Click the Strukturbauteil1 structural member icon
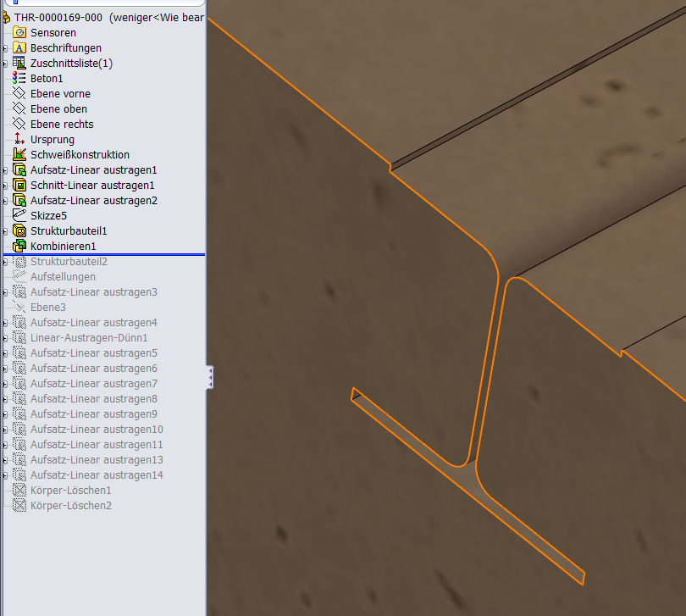 point(19,230)
